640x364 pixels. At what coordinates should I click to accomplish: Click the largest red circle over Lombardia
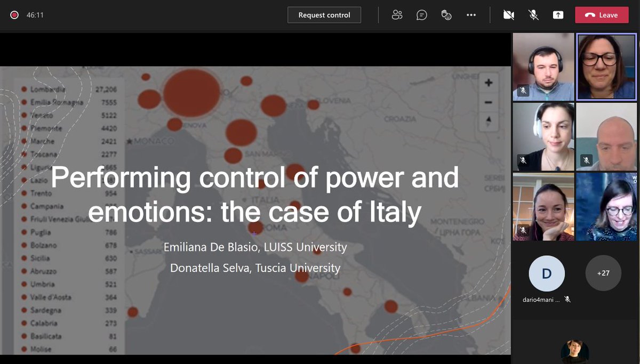[191, 92]
